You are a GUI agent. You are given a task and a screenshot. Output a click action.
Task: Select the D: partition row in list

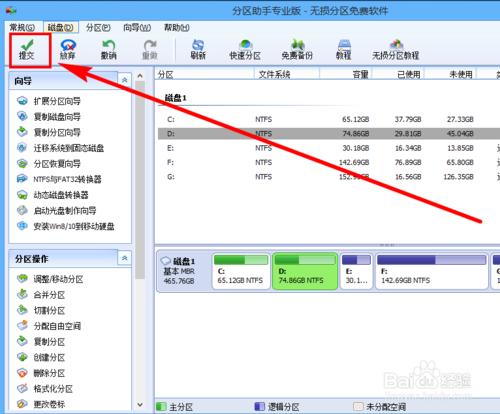(329, 134)
